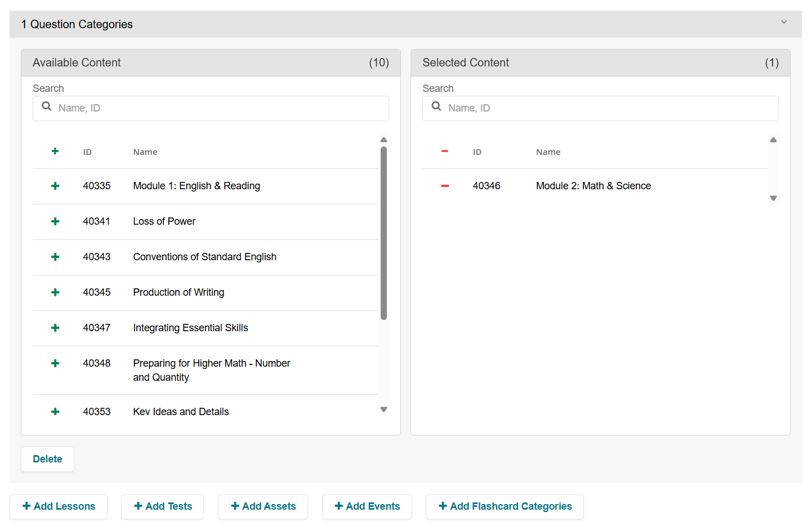Focus the Selected Content search field

click(x=609, y=108)
